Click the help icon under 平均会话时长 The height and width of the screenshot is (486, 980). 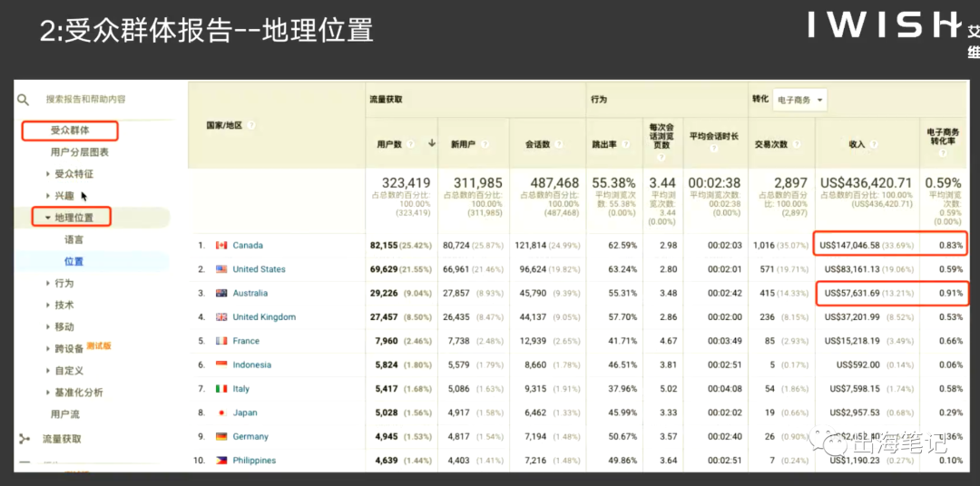(714, 149)
